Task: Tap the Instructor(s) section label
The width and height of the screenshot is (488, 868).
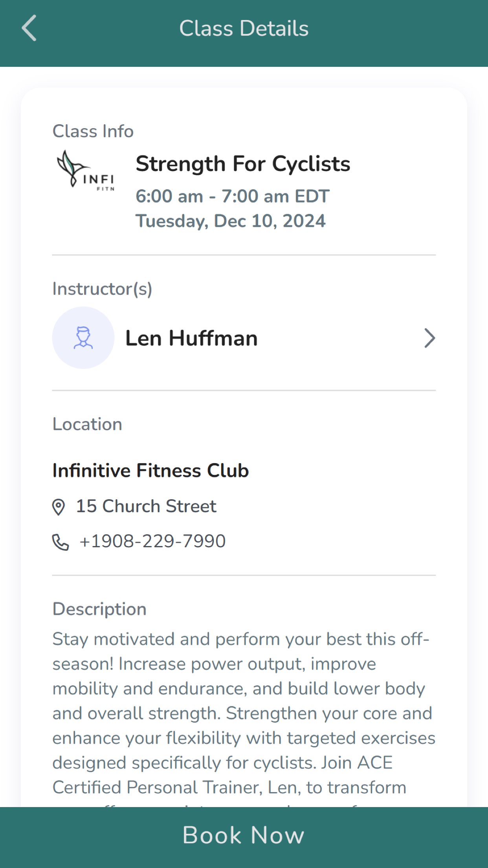Action: click(102, 289)
